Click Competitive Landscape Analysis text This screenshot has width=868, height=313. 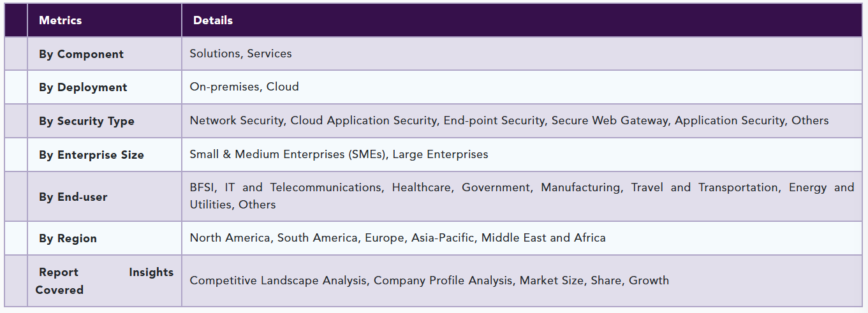[278, 280]
